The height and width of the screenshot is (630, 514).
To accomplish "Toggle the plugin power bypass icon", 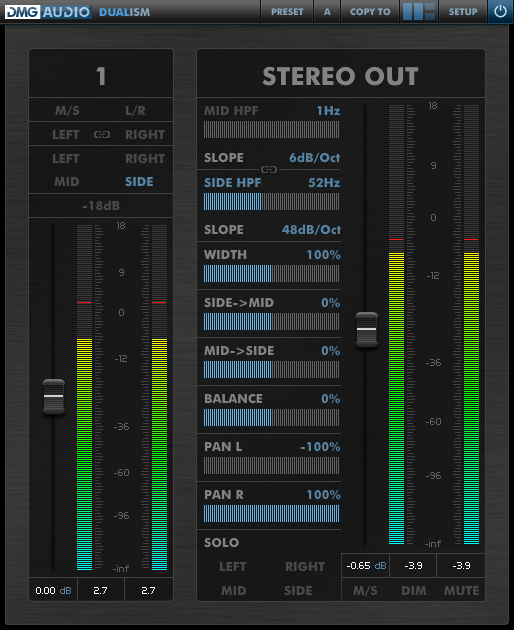I will 500,12.
